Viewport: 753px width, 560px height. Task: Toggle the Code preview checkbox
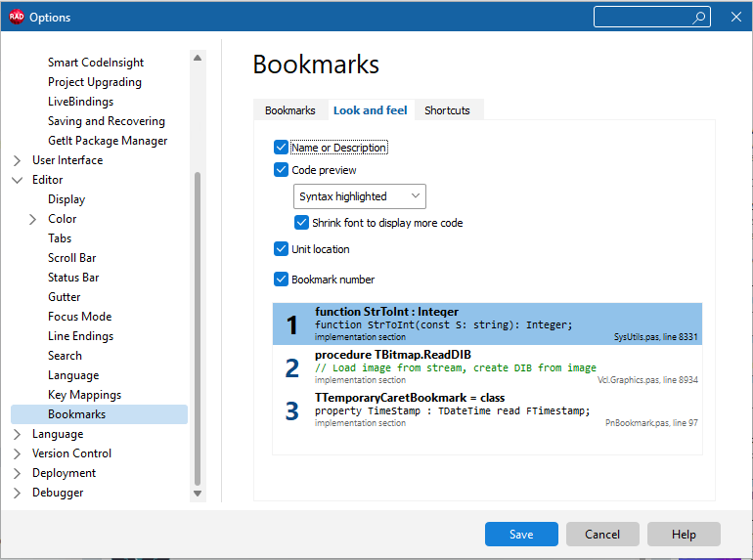pyautogui.click(x=281, y=169)
